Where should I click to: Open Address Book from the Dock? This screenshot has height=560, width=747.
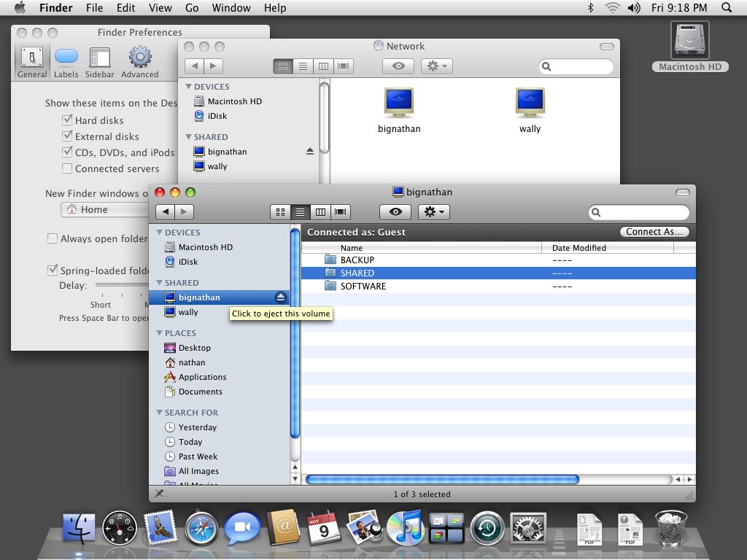(x=283, y=528)
